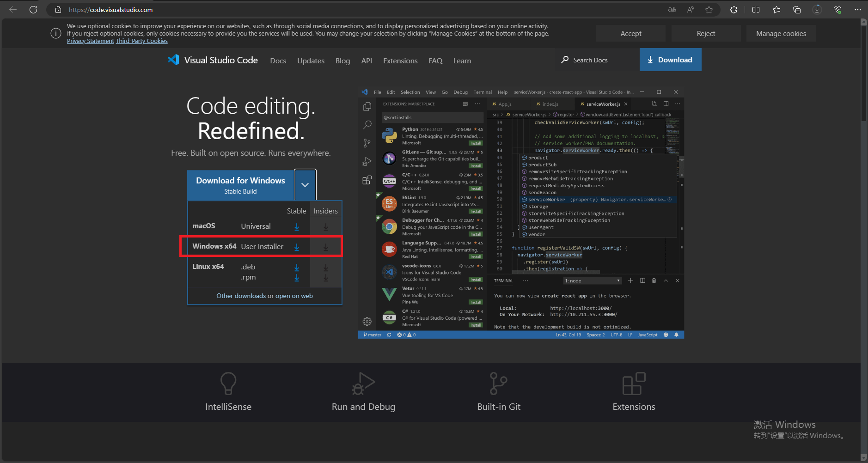Viewport: 868px width, 463px height.
Task: Click the browser back arrow
Action: point(13,10)
